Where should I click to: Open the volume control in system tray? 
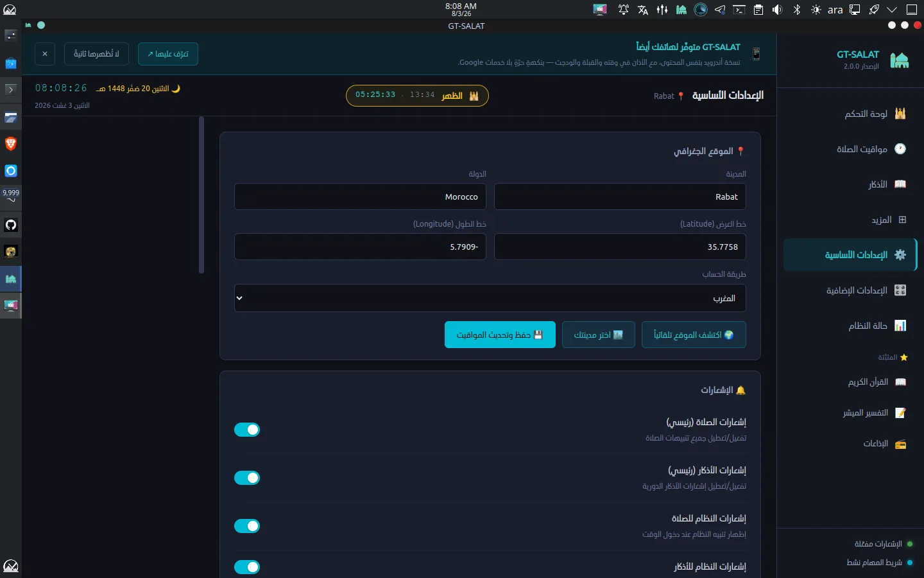778,10
